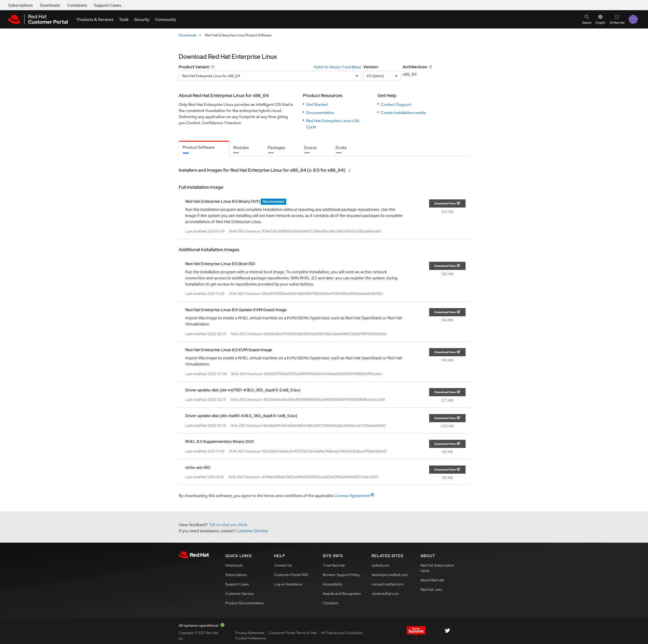
Task: Open developers.redhat.com footer link
Action: [x=389, y=574]
